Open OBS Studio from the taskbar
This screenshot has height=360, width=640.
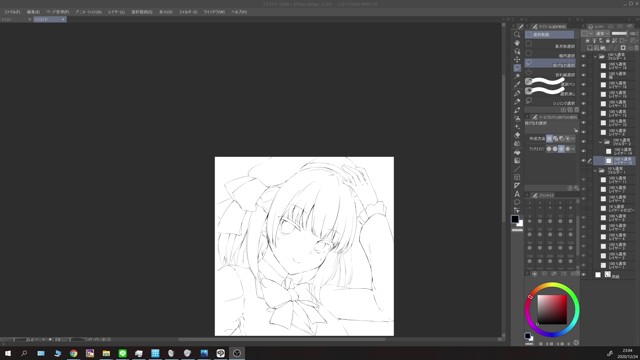click(x=237, y=353)
